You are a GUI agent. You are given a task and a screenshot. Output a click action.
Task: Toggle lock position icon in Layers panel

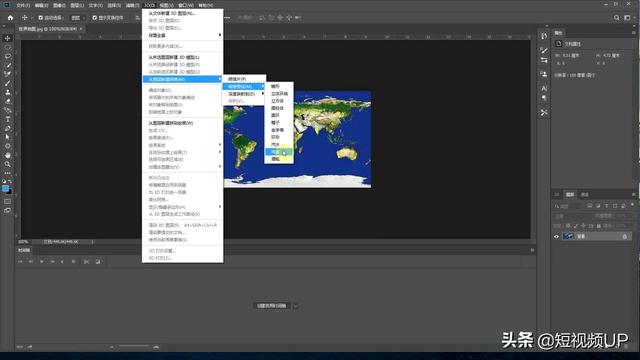[583, 226]
